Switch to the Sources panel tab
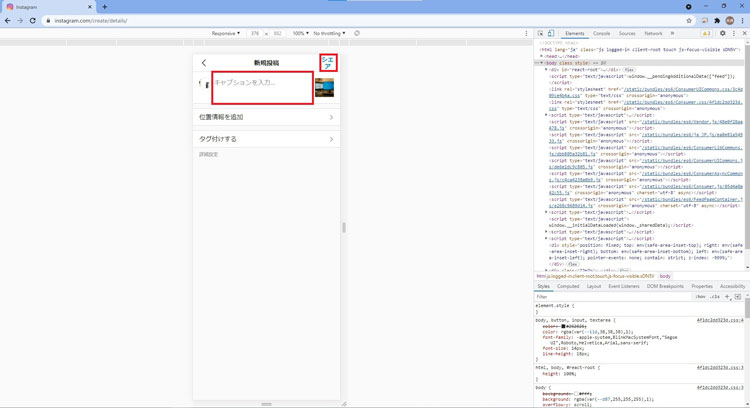The image size is (750, 408). tap(627, 33)
